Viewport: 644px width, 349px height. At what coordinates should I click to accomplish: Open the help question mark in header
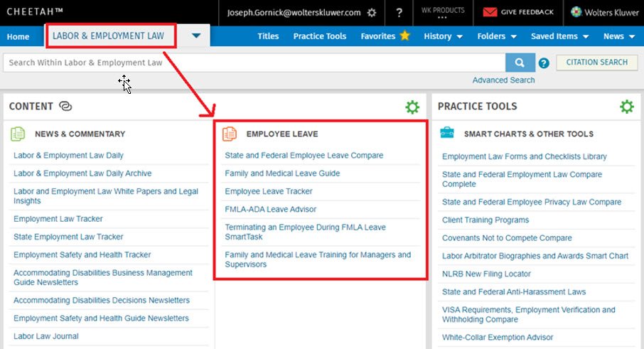[399, 13]
